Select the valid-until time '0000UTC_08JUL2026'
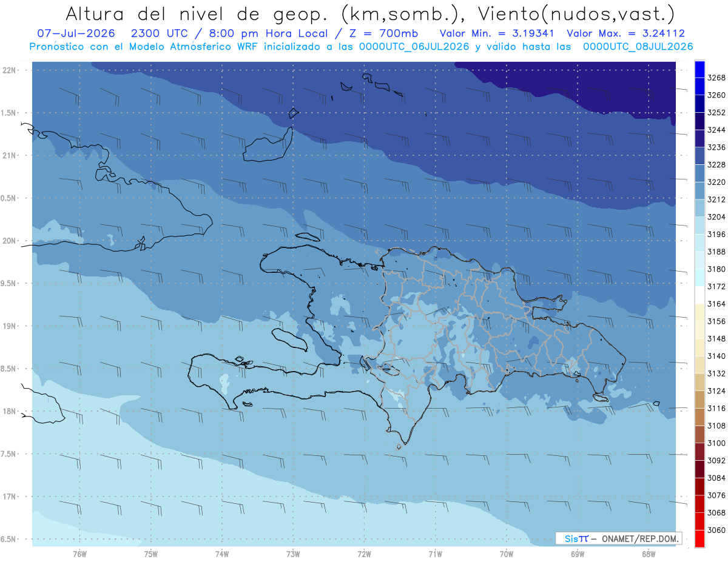Image resolution: width=728 pixels, height=562 pixels. point(638,47)
